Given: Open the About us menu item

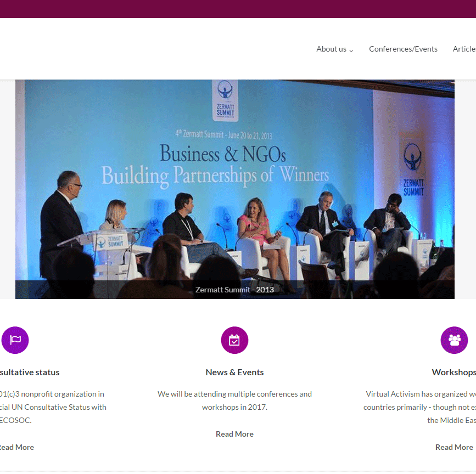Looking at the screenshot, I should (x=331, y=49).
